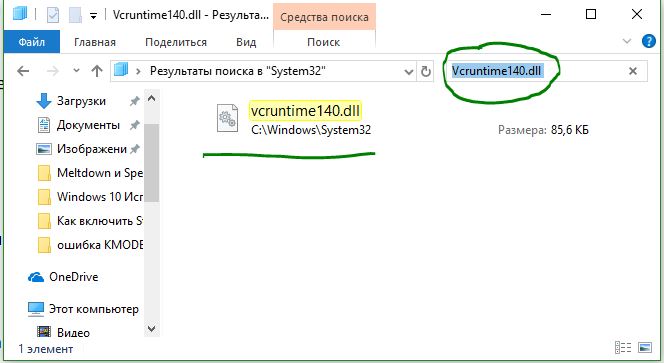Screen dimensions: 664x363
Task: Clear the search box with X
Action: click(x=633, y=71)
